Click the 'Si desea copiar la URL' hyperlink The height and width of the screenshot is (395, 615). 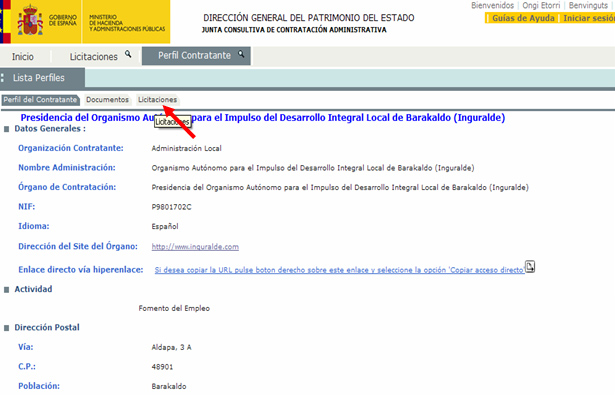coord(339,270)
